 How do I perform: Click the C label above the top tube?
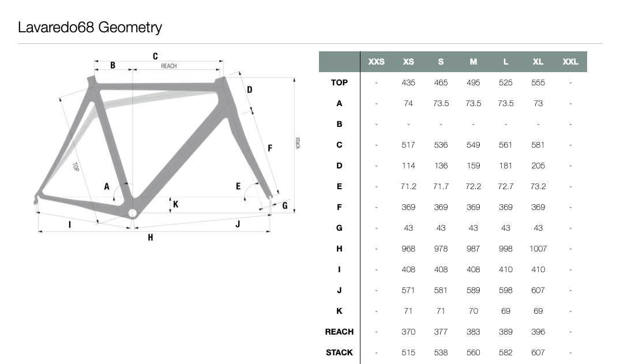click(155, 57)
